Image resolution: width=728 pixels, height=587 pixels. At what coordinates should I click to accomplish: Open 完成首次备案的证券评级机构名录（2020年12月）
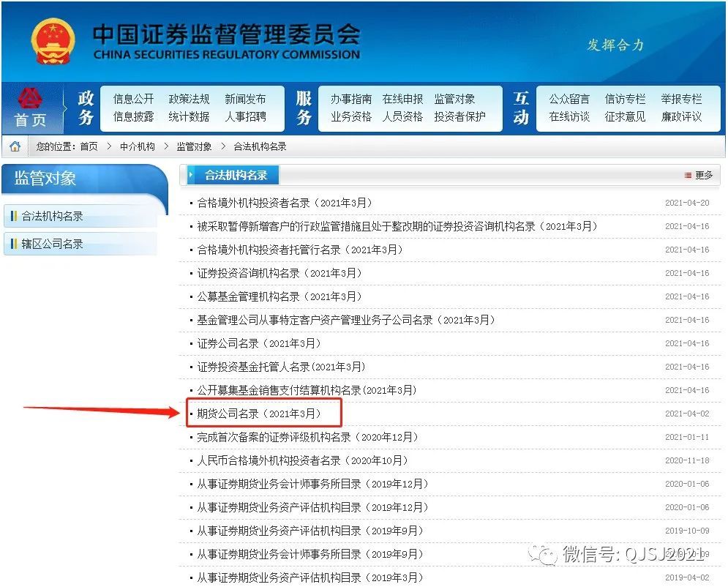coord(308,437)
